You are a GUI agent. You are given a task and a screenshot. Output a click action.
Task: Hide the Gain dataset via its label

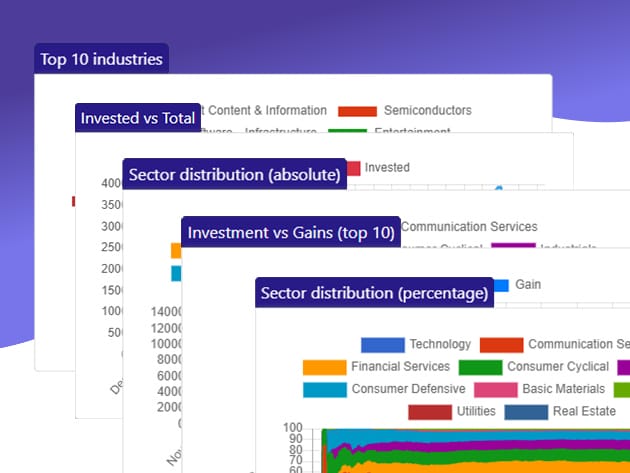(528, 285)
